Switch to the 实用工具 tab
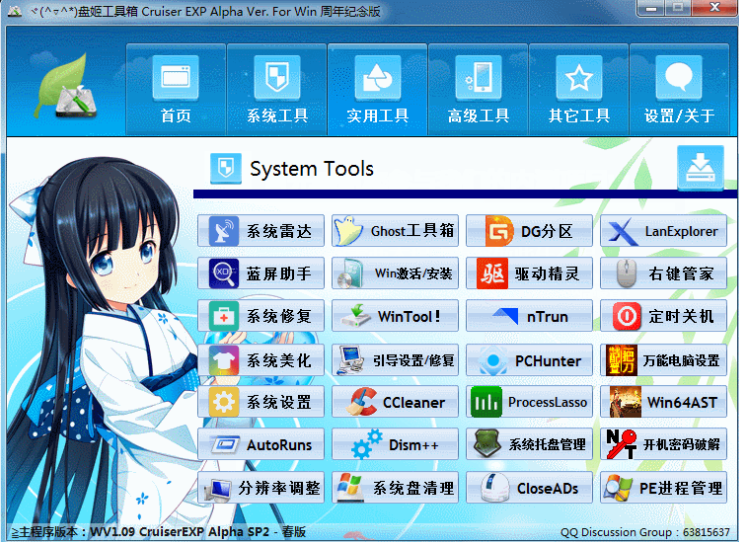 [x=378, y=89]
